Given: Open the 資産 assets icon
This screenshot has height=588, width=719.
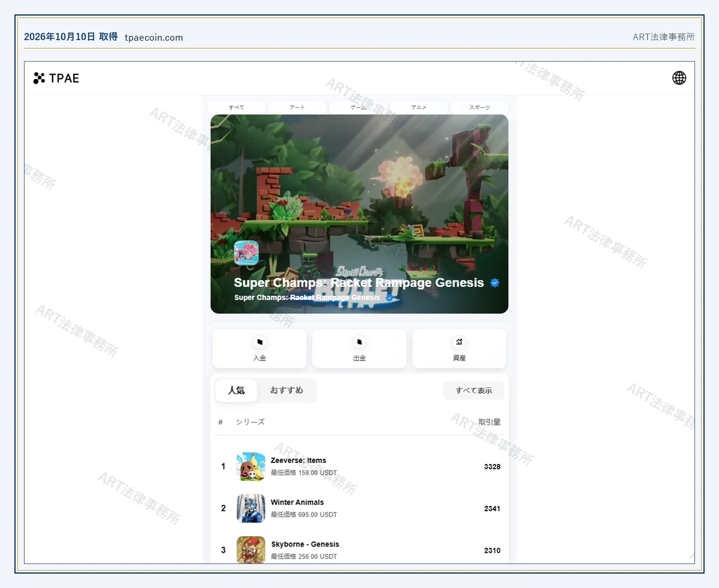Looking at the screenshot, I should (x=459, y=342).
